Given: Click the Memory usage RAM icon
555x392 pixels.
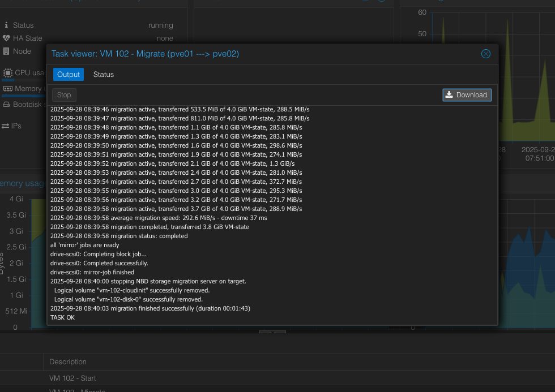Looking at the screenshot, I should click(8, 89).
